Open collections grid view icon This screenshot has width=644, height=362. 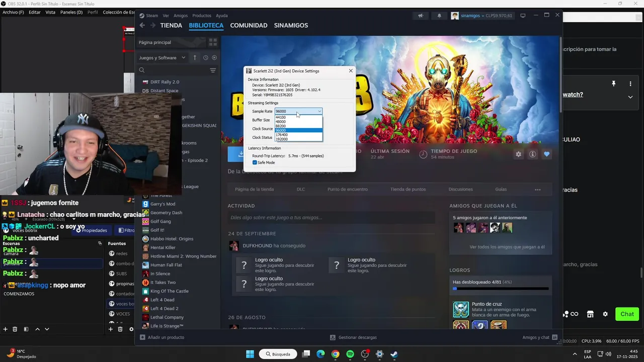(x=213, y=42)
